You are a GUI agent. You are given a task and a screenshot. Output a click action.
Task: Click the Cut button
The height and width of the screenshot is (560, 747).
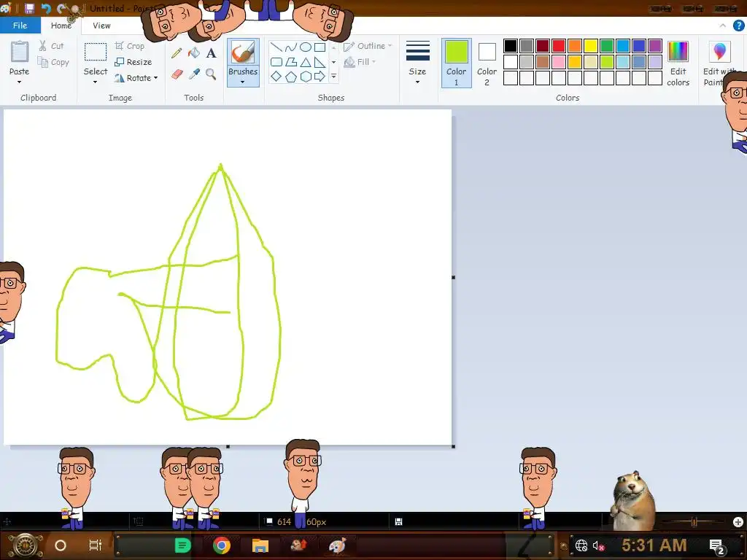(x=51, y=46)
